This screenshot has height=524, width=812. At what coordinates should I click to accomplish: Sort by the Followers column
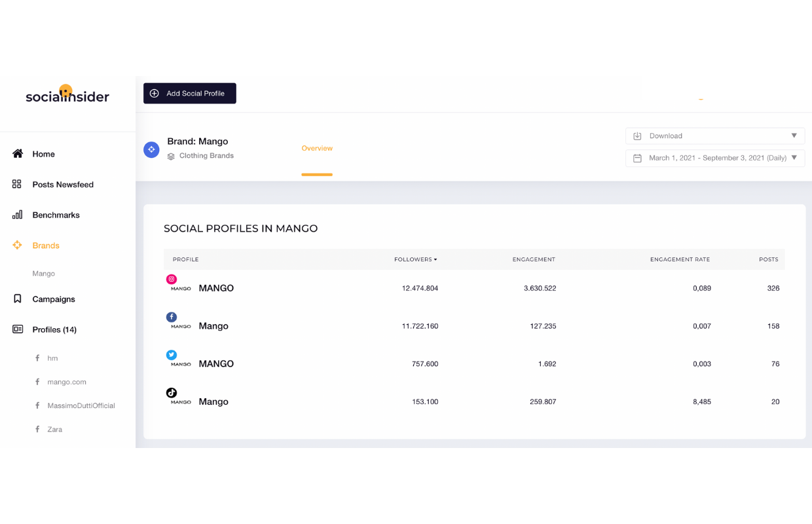[x=415, y=259]
